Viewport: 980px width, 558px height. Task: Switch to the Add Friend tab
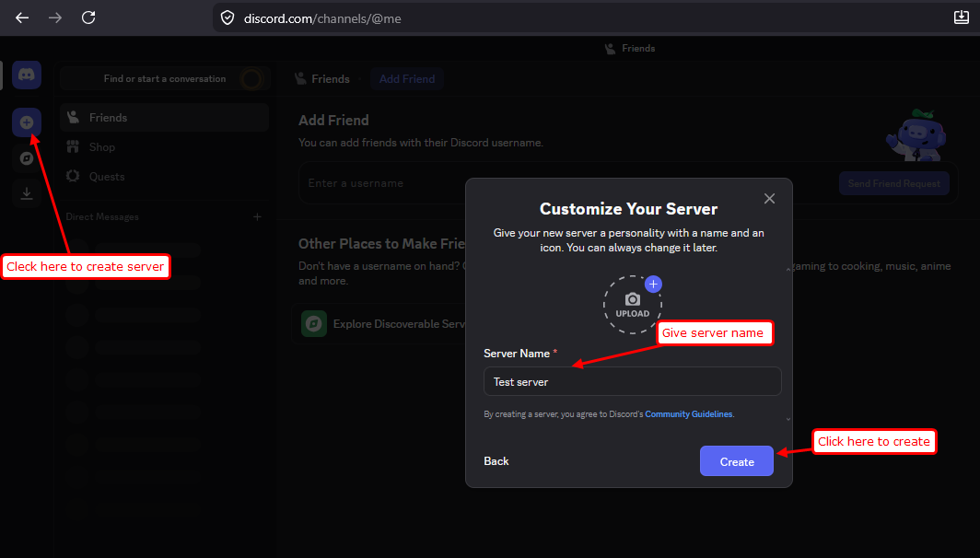pyautogui.click(x=407, y=79)
